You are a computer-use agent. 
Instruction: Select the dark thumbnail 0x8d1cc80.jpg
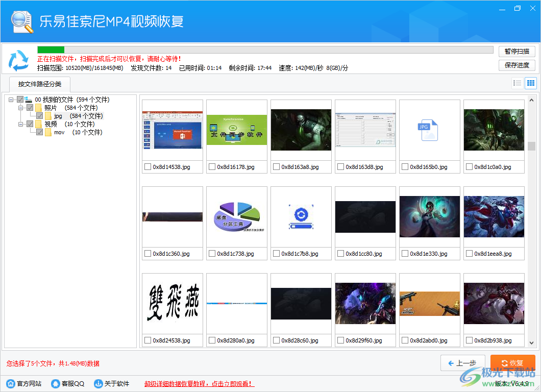[x=365, y=217]
